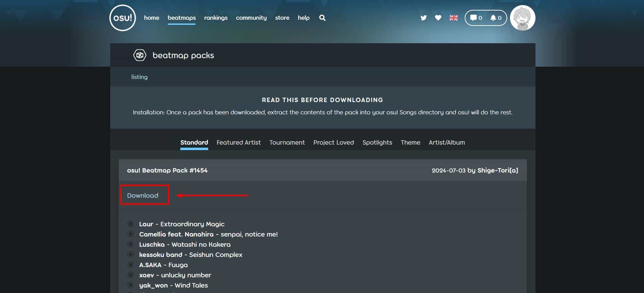Click the beatmap packs page title
The height and width of the screenshot is (293, 644).
pyautogui.click(x=183, y=55)
